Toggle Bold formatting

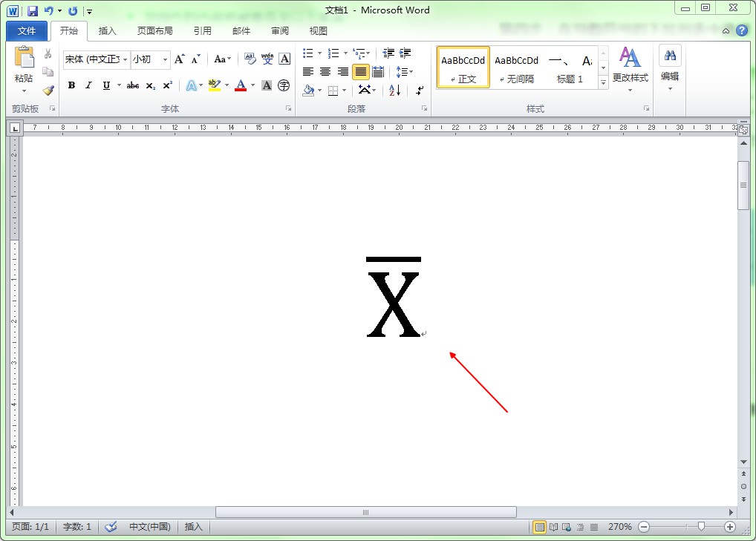[x=71, y=86]
